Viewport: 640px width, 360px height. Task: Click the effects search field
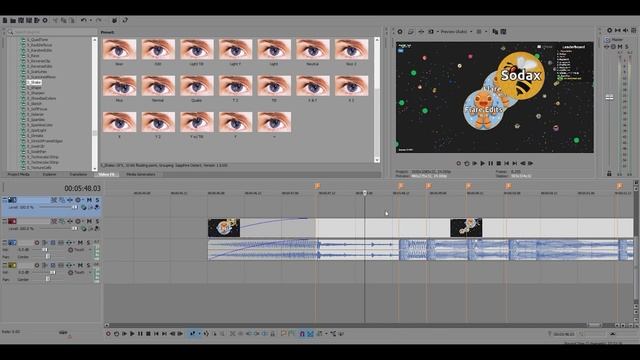pyautogui.click(x=51, y=32)
